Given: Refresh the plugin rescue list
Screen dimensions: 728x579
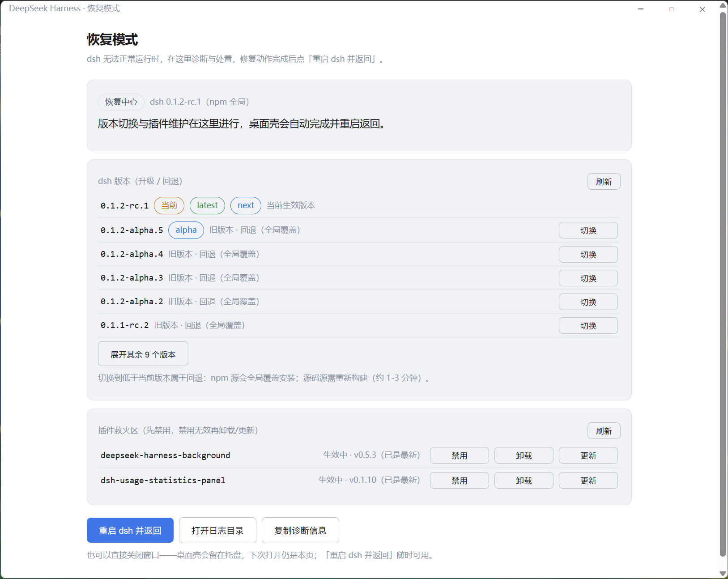Looking at the screenshot, I should click(x=604, y=431).
